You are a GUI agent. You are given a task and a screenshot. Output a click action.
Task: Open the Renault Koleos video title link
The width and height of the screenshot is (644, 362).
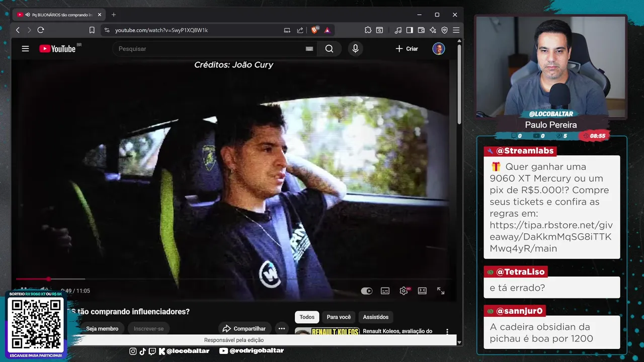pos(397,331)
